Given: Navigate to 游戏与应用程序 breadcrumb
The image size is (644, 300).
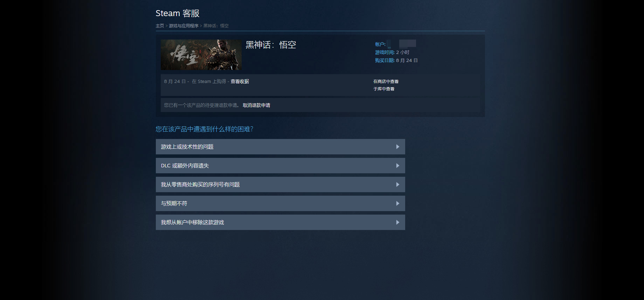Looking at the screenshot, I should [183, 26].
